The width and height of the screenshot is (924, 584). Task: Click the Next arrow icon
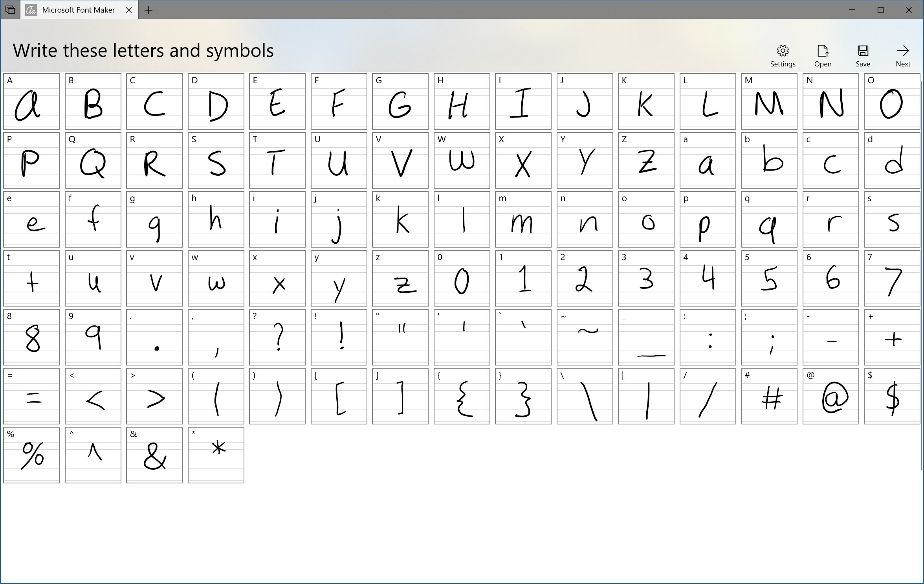click(x=903, y=55)
